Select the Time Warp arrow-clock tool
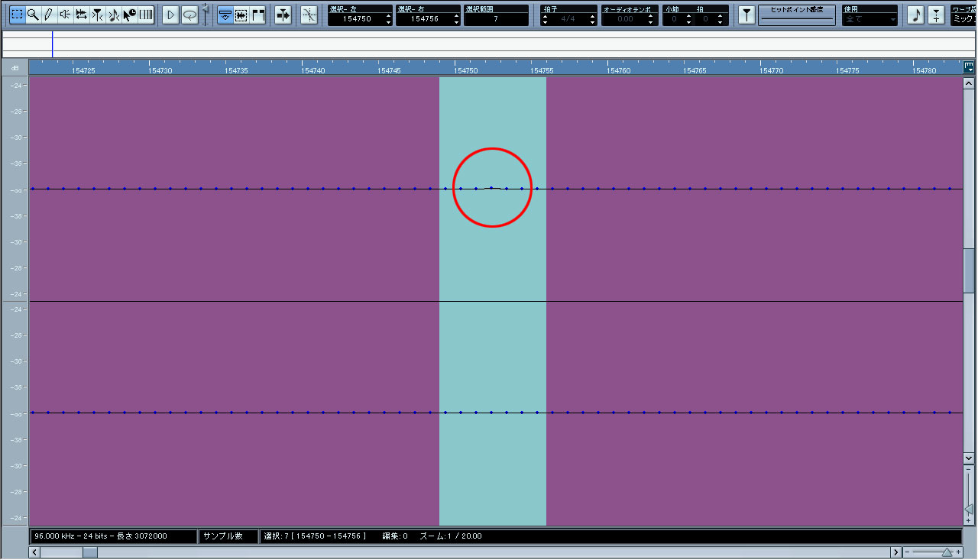Screen dimensions: 978x560 [x=129, y=15]
